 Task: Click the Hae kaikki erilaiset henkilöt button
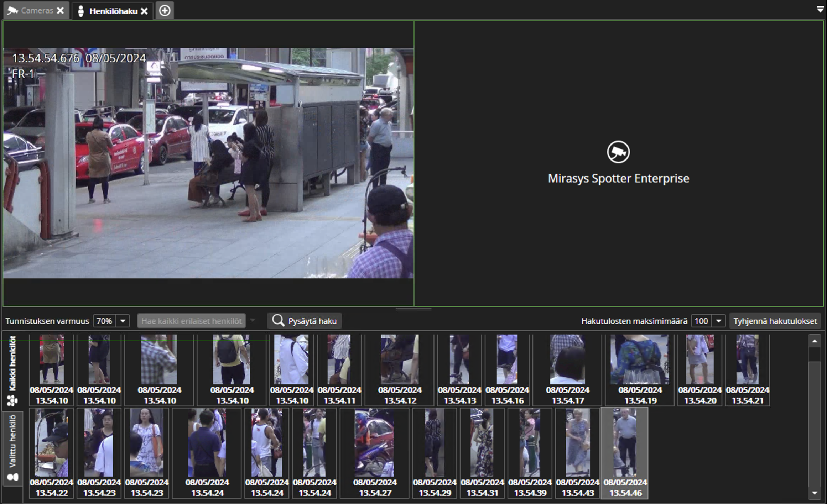tap(191, 321)
